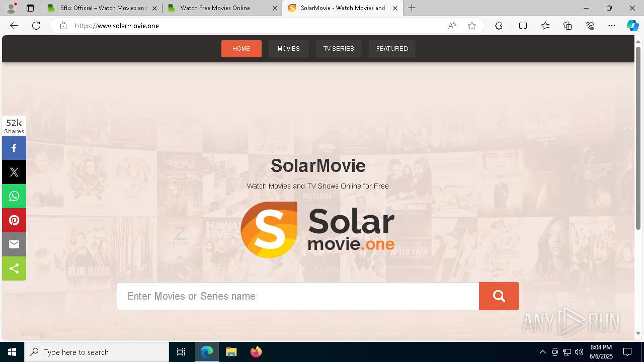Screen dimensions: 644x362
Task: Click the SolarMovie heading text
Action: click(x=318, y=165)
